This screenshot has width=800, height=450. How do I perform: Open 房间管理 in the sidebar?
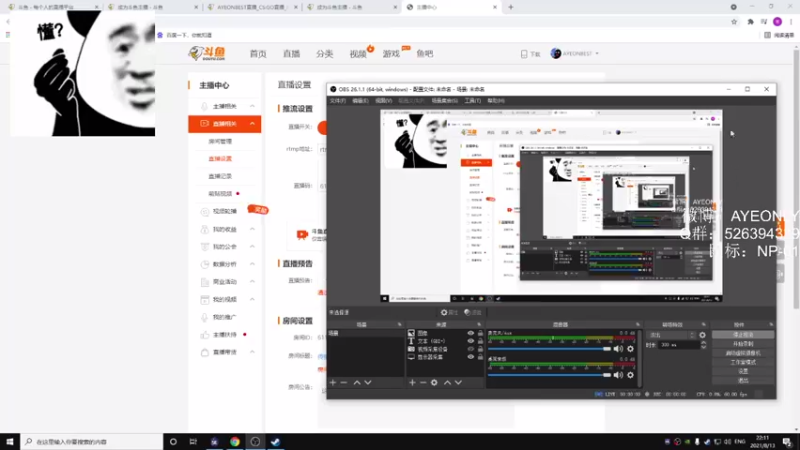[220, 141]
